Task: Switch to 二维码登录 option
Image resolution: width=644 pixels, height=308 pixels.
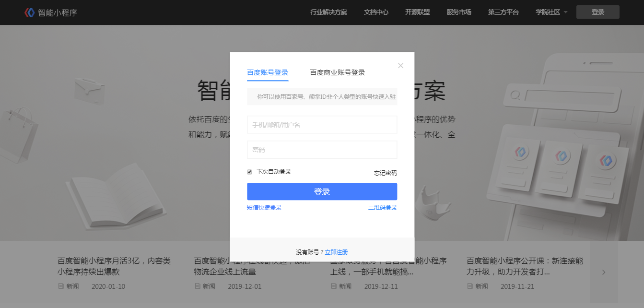Action: (382, 208)
